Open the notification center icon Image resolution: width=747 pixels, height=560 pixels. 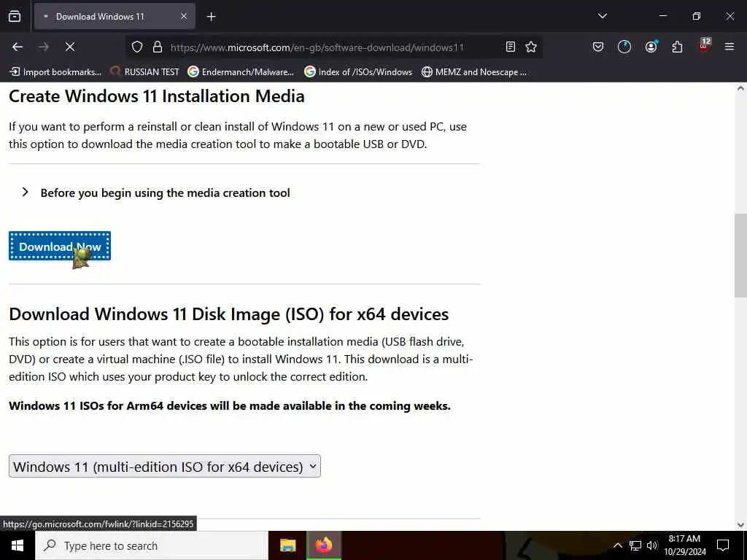click(723, 545)
